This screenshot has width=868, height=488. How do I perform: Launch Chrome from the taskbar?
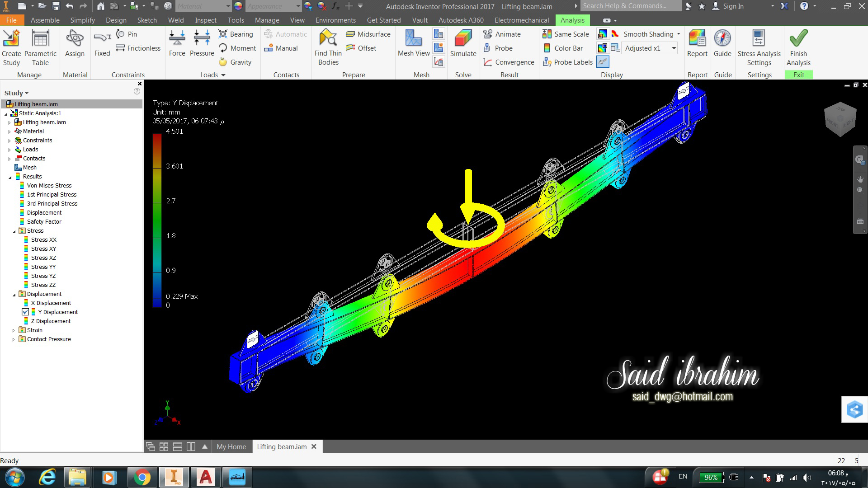click(142, 477)
